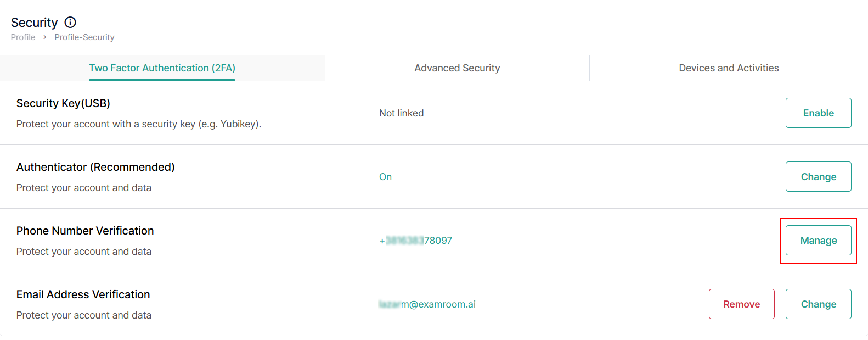Select the Two Factor Authentication (2FA) tab
Image resolution: width=868 pixels, height=340 pixels.
[162, 68]
